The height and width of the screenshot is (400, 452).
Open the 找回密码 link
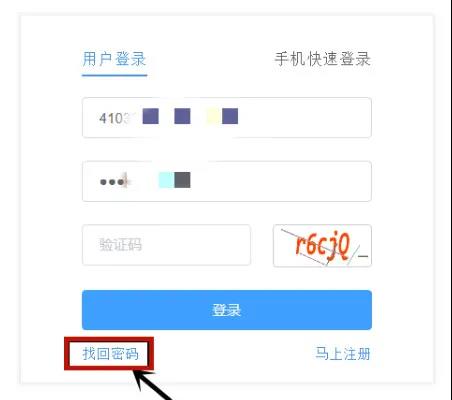coord(110,354)
